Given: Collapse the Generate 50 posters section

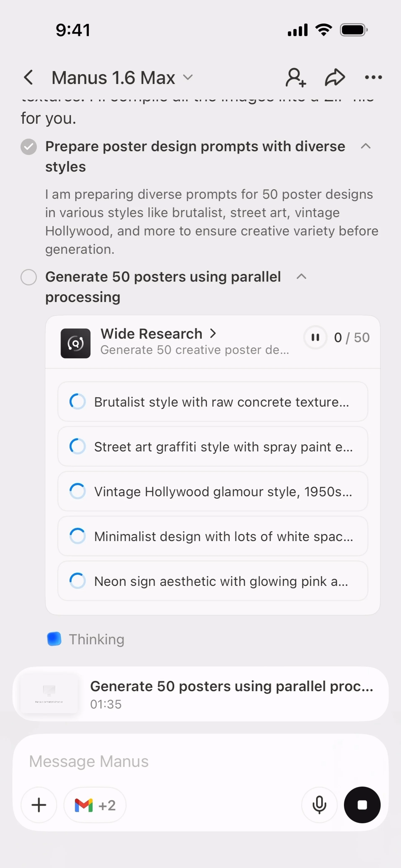Looking at the screenshot, I should click(301, 277).
